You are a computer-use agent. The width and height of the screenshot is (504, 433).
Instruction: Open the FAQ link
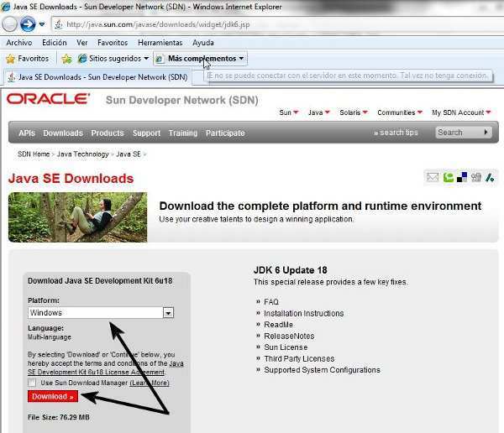click(271, 302)
